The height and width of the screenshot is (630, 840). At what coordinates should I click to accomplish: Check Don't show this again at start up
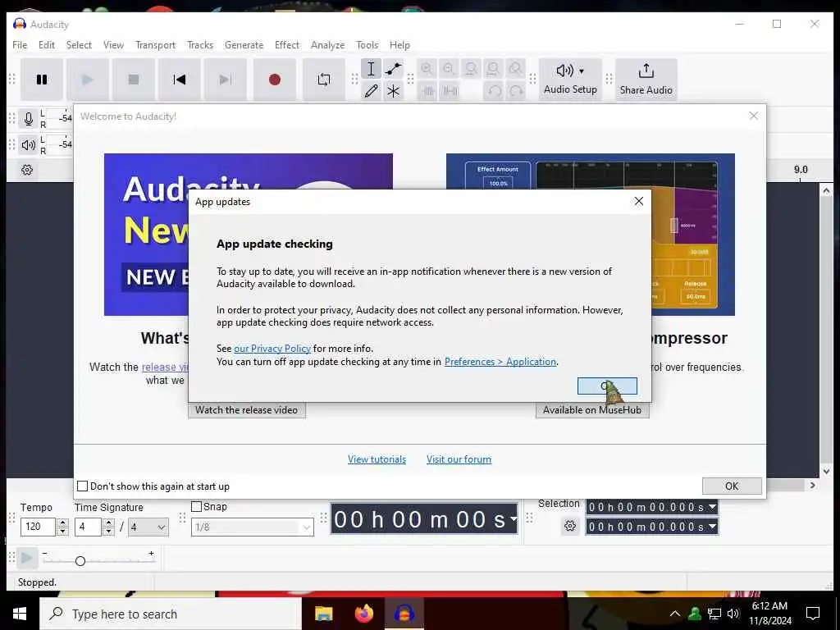[83, 486]
